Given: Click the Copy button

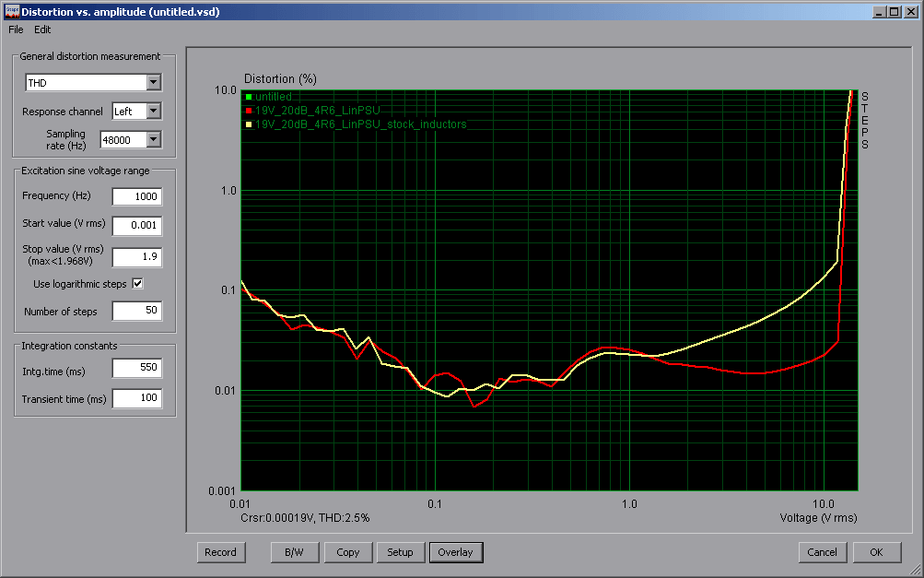Looking at the screenshot, I should [347, 552].
